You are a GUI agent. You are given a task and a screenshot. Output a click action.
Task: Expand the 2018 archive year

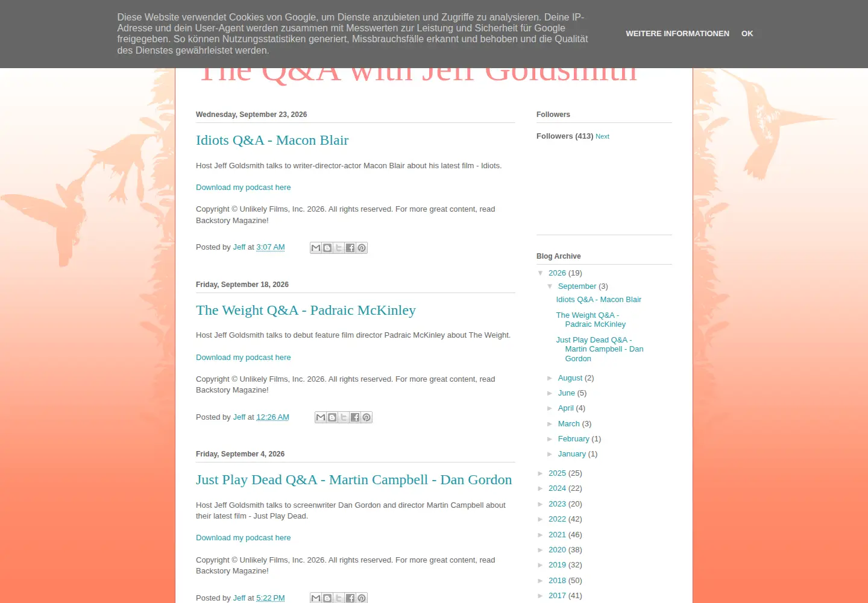click(x=541, y=581)
